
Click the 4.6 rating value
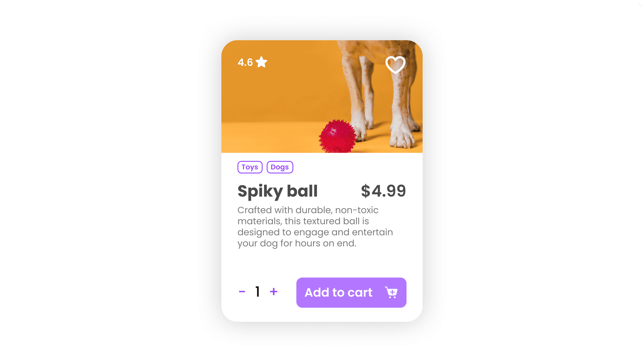(245, 63)
